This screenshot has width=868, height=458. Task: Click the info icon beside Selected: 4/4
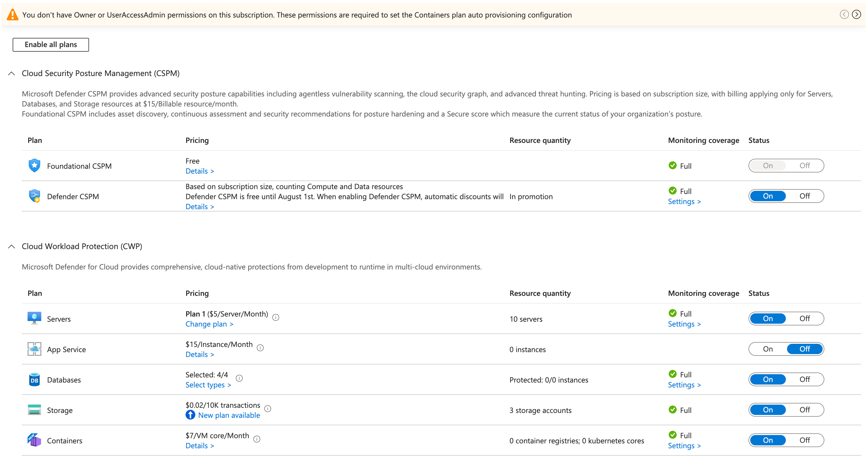coord(239,378)
